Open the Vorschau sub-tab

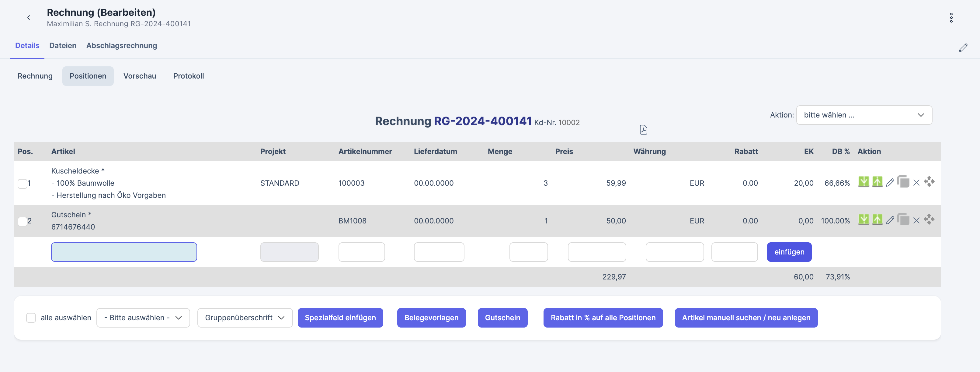point(140,76)
